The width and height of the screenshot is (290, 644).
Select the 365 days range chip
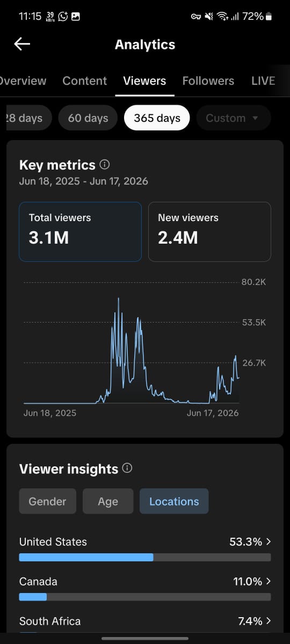157,118
